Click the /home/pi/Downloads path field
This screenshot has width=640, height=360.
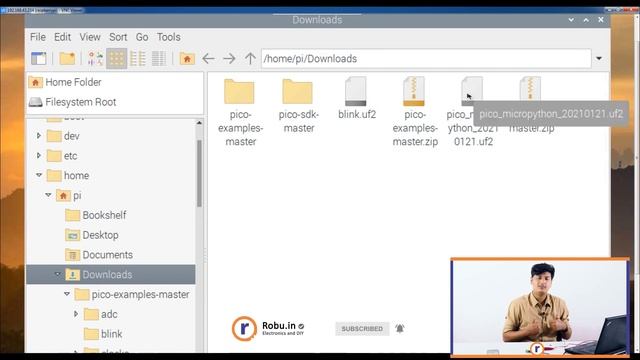coord(426,59)
